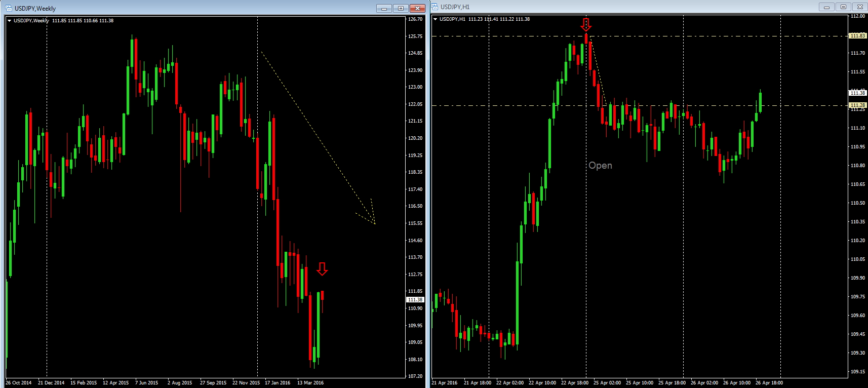Maximize the USDJPY,Weekly chart window
The image size is (868, 388).
[401, 8]
